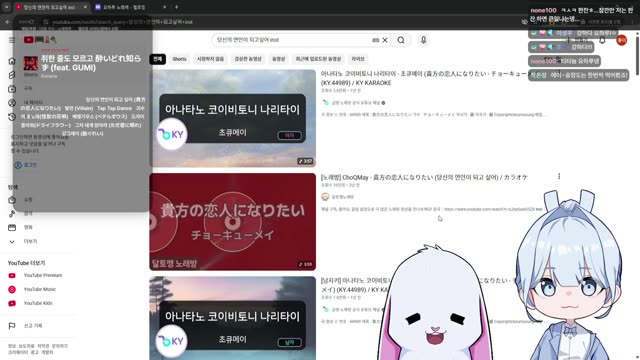640x360 pixels.
Task: Open the on-screen keyboard icon in search box
Action: [x=376, y=40]
